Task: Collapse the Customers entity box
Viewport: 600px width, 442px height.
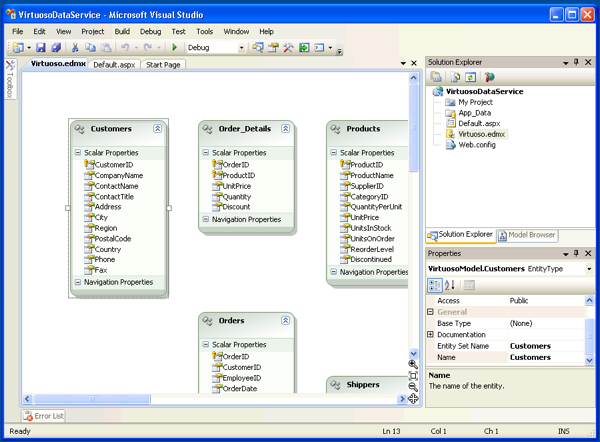Action: (158, 129)
